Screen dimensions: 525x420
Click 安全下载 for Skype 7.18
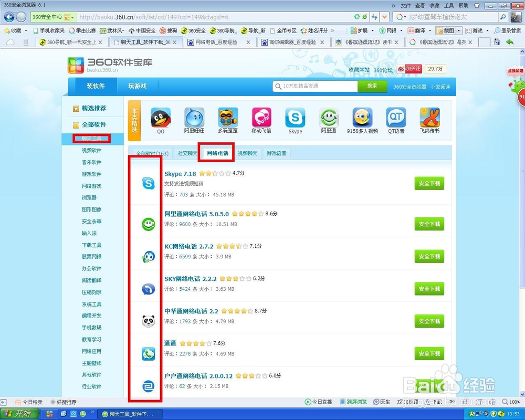tap(429, 183)
